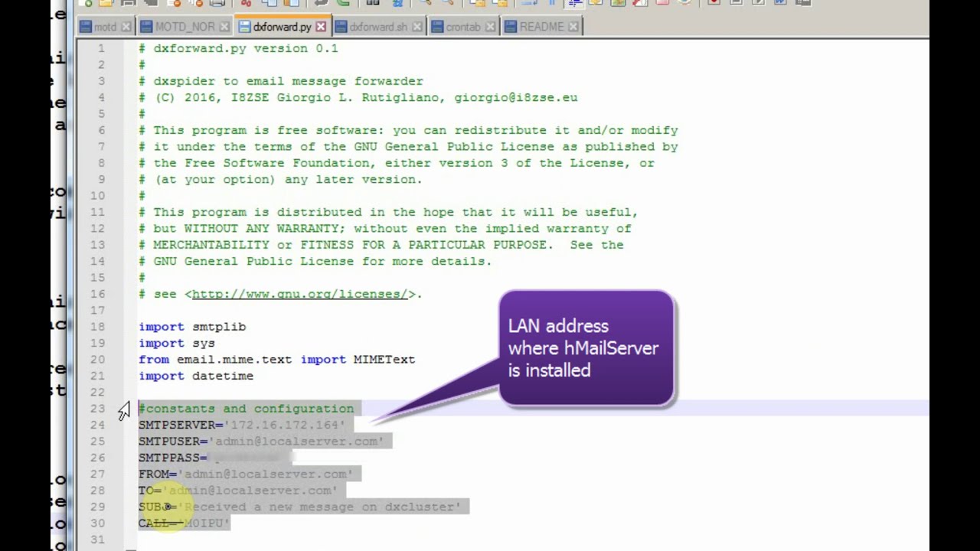This screenshot has width=980, height=551.
Task: Close the MOTD_NOR tab
Action: pos(224,27)
